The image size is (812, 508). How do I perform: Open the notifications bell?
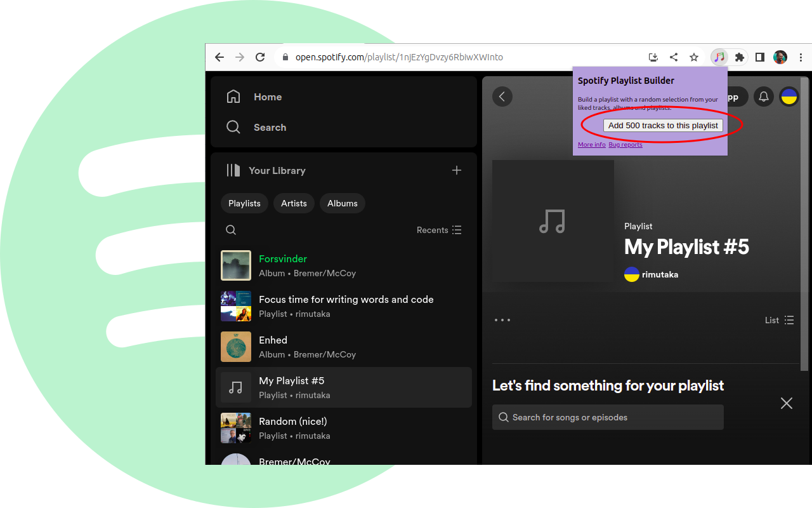764,97
